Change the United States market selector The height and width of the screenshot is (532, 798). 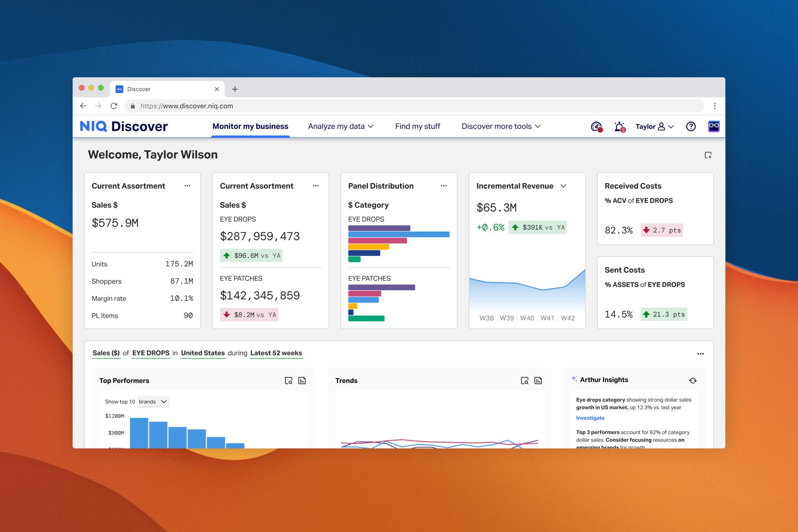click(203, 353)
